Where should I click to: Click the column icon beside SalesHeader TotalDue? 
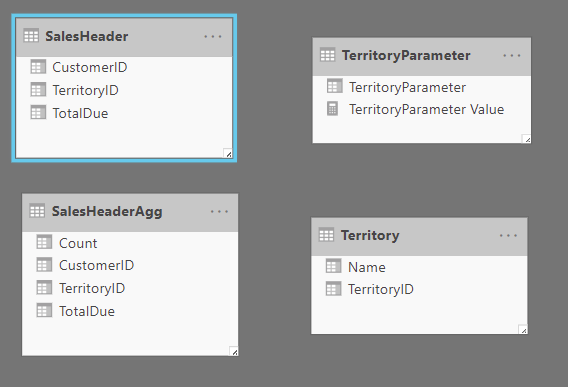click(38, 113)
